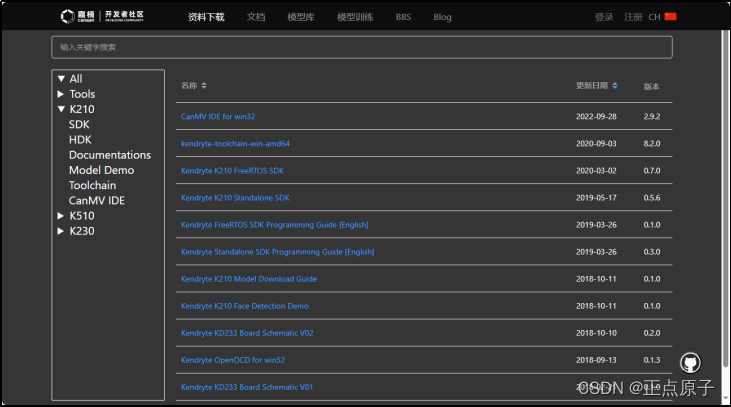The height and width of the screenshot is (407, 731).
Task: Open the Blog navigation item
Action: 442,17
